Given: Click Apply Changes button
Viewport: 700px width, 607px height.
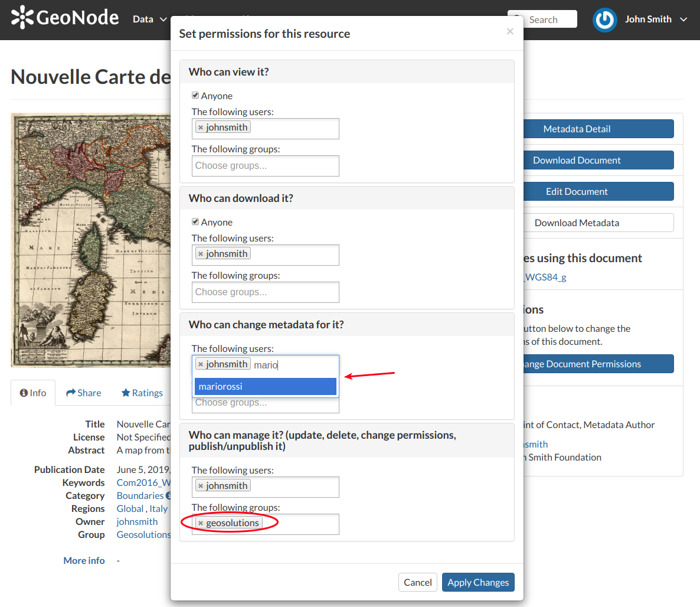Looking at the screenshot, I should [x=478, y=582].
